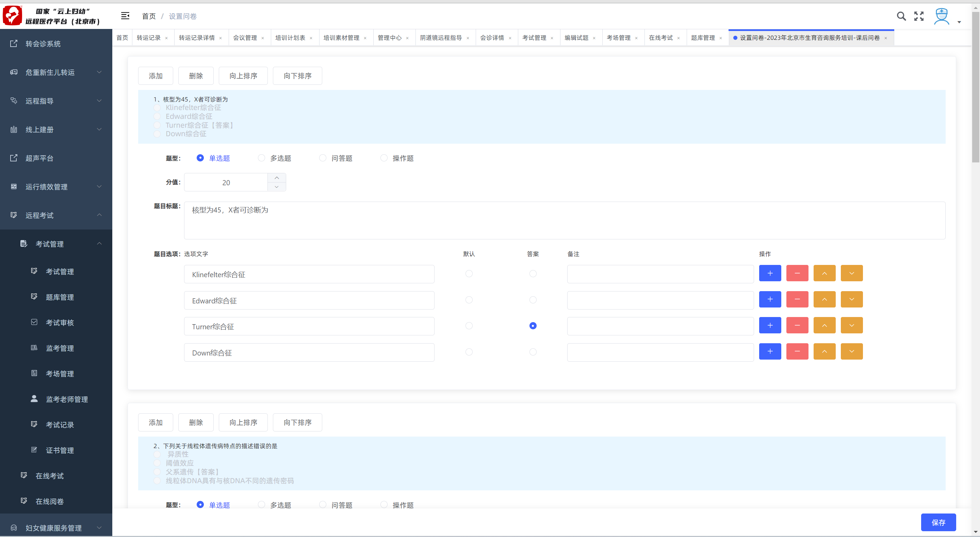
Task: Select 多选题 type for question 1
Action: coord(261,158)
